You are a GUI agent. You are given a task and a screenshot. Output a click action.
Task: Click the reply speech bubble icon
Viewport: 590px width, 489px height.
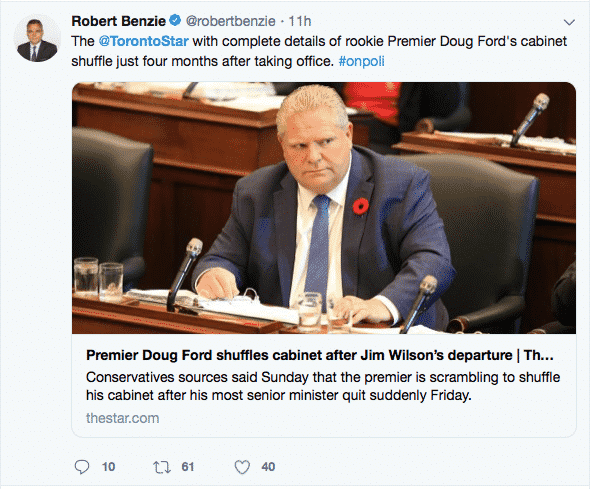pyautogui.click(x=82, y=467)
